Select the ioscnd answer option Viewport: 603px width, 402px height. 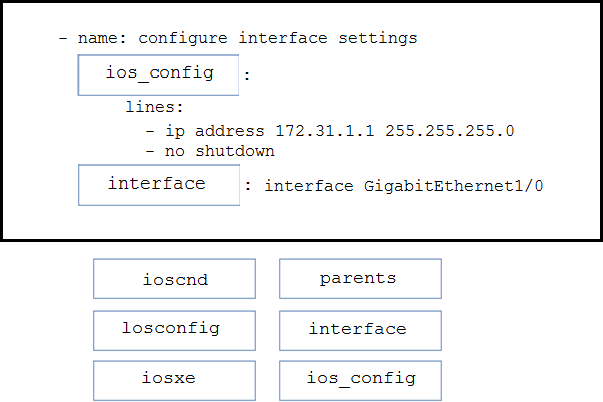pos(174,279)
